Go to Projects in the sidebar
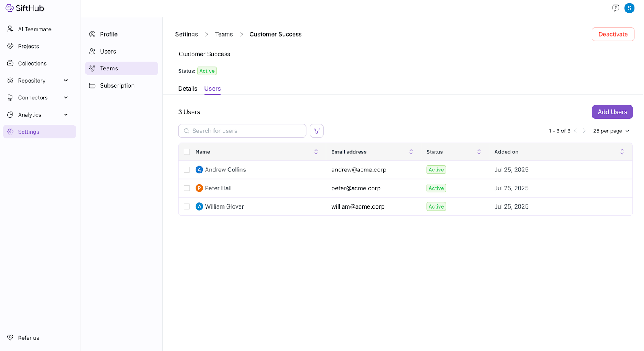644x351 pixels. pos(28,46)
